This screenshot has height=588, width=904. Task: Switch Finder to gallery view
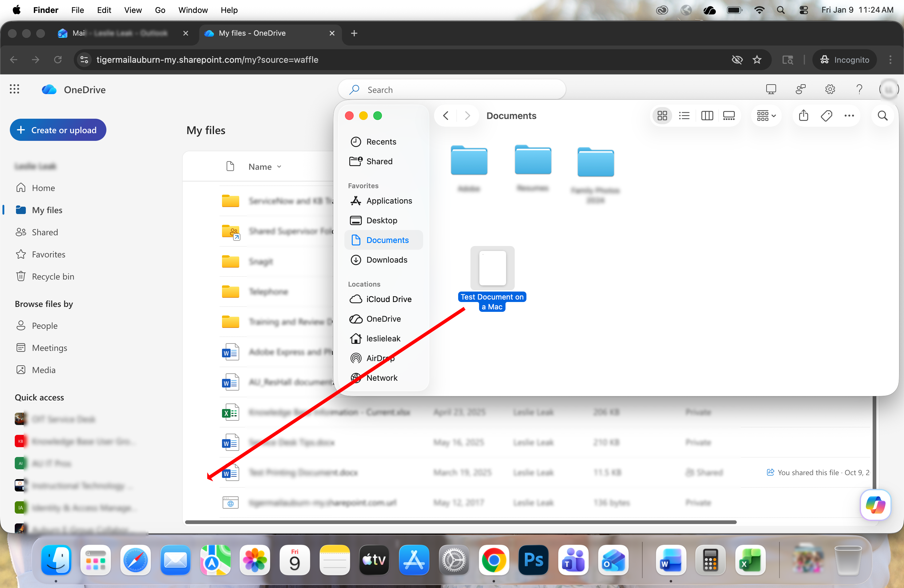click(x=729, y=116)
